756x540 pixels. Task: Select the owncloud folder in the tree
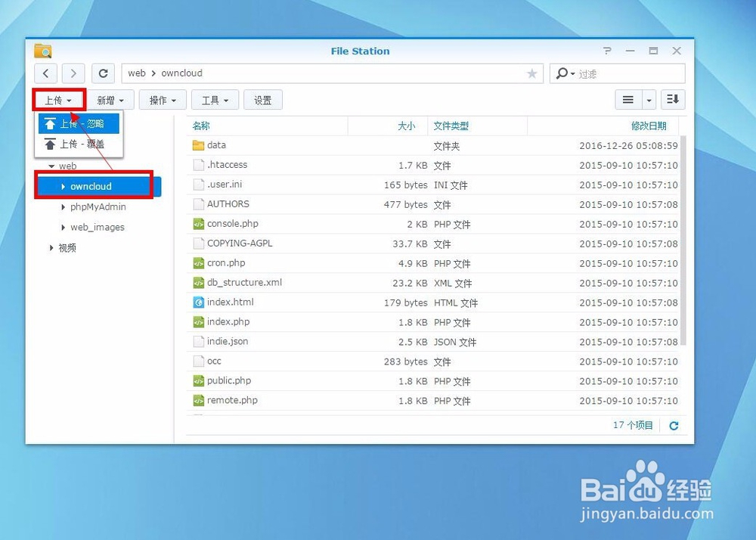[91, 187]
